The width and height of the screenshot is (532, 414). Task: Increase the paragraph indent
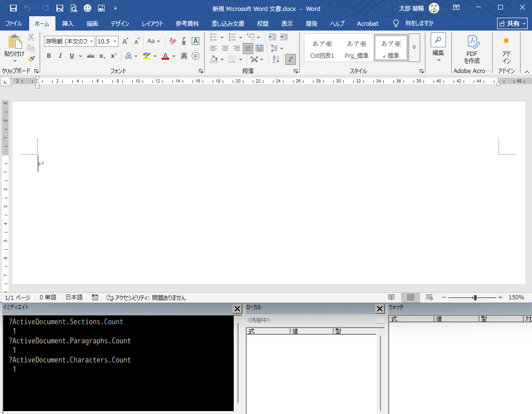click(284, 37)
